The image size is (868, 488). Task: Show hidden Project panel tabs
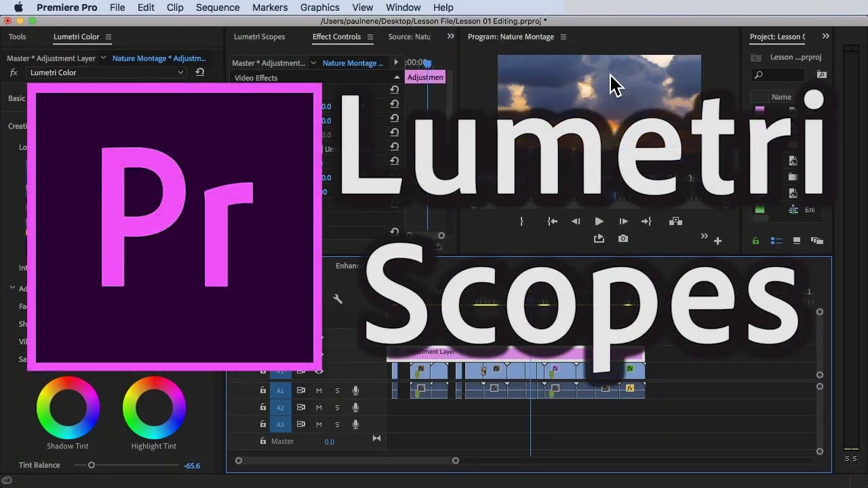point(825,37)
